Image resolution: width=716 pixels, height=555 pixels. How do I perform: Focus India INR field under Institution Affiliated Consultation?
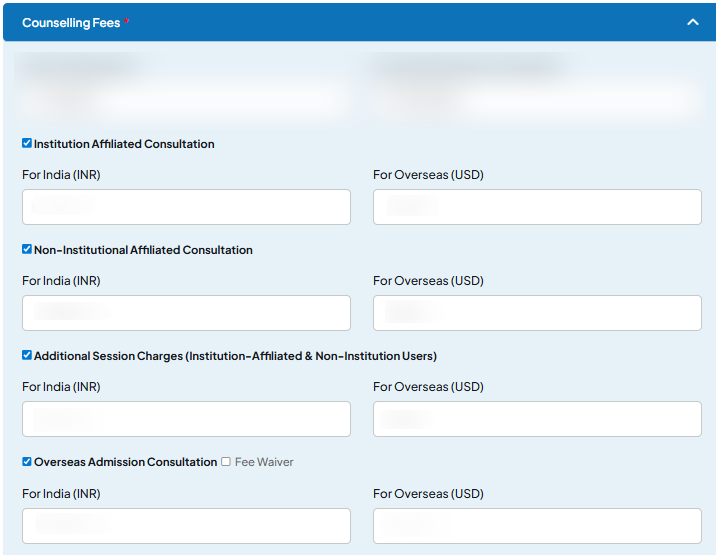(x=186, y=207)
